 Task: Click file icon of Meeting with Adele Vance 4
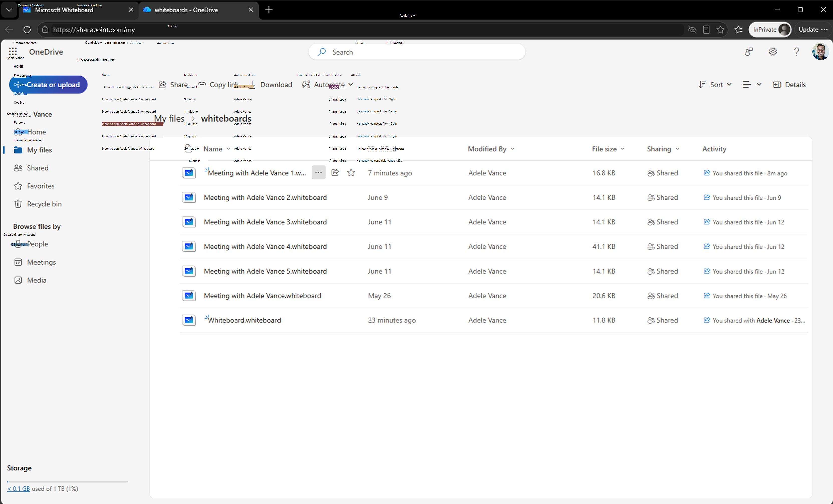point(189,246)
